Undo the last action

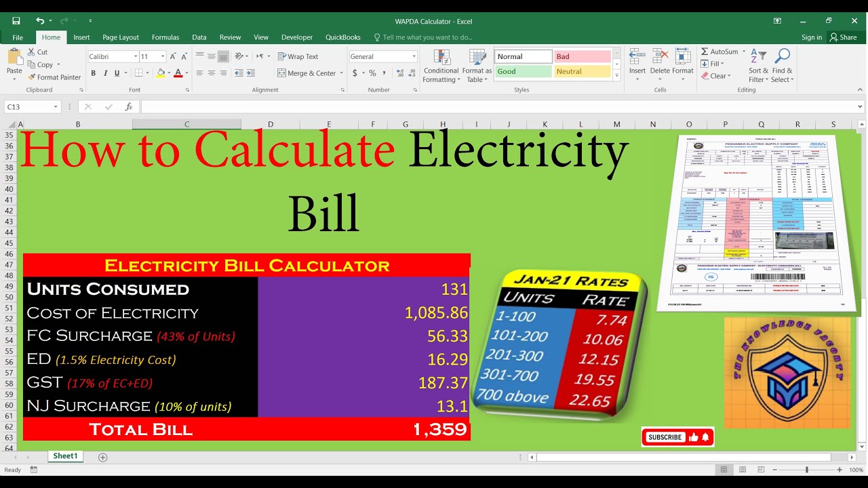(40, 21)
